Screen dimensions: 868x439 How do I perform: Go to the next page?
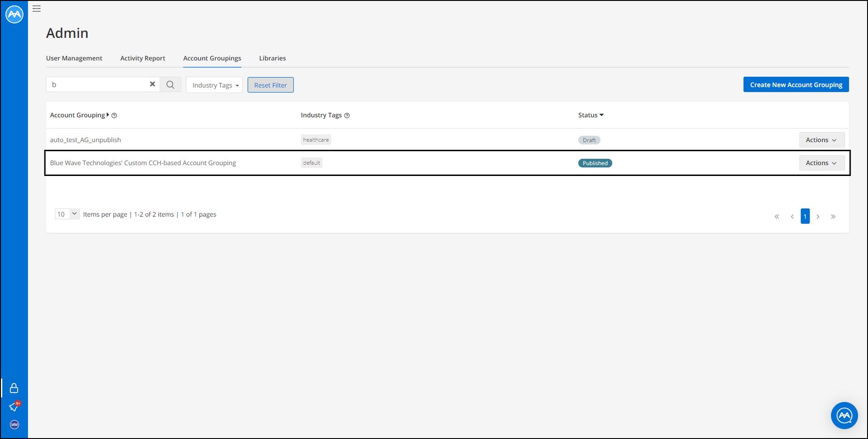click(818, 216)
